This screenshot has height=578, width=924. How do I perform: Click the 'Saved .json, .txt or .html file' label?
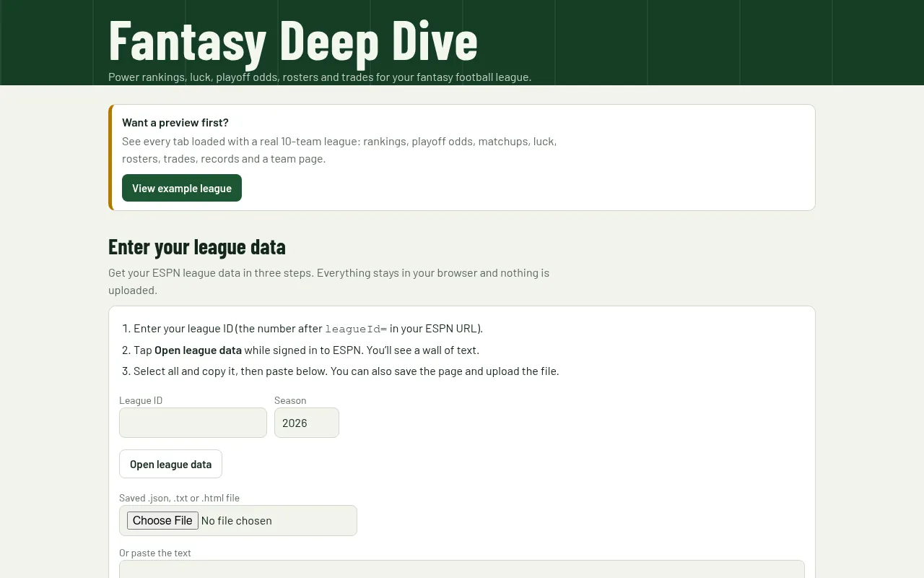pyautogui.click(x=179, y=498)
